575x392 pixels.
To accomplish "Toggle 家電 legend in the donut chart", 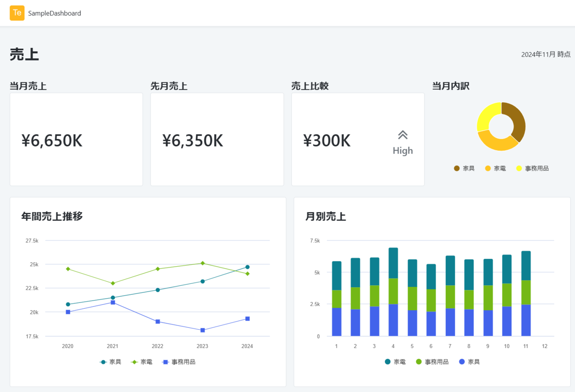I will point(495,168).
